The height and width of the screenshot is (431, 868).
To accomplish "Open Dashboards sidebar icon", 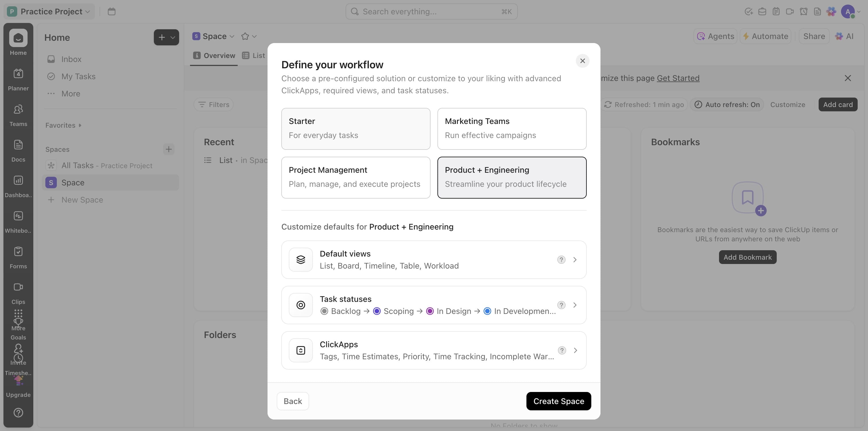I will [x=18, y=186].
